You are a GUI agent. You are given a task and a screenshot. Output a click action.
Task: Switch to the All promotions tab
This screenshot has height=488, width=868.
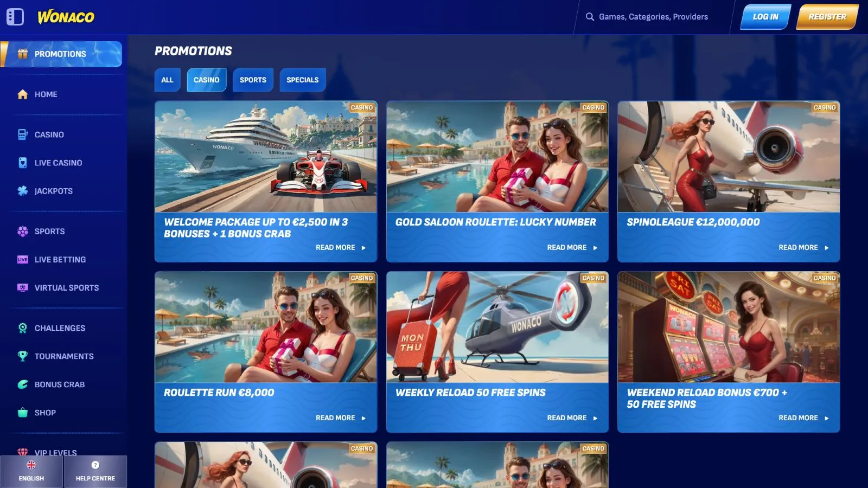[x=167, y=80]
